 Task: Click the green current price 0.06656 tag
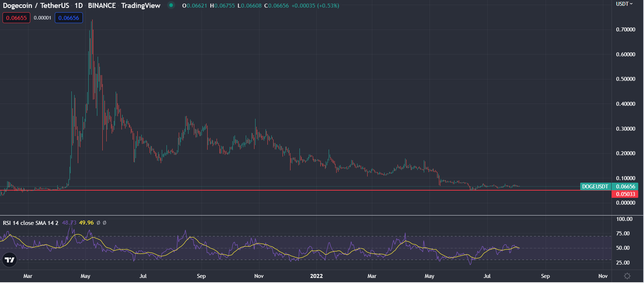(x=625, y=187)
